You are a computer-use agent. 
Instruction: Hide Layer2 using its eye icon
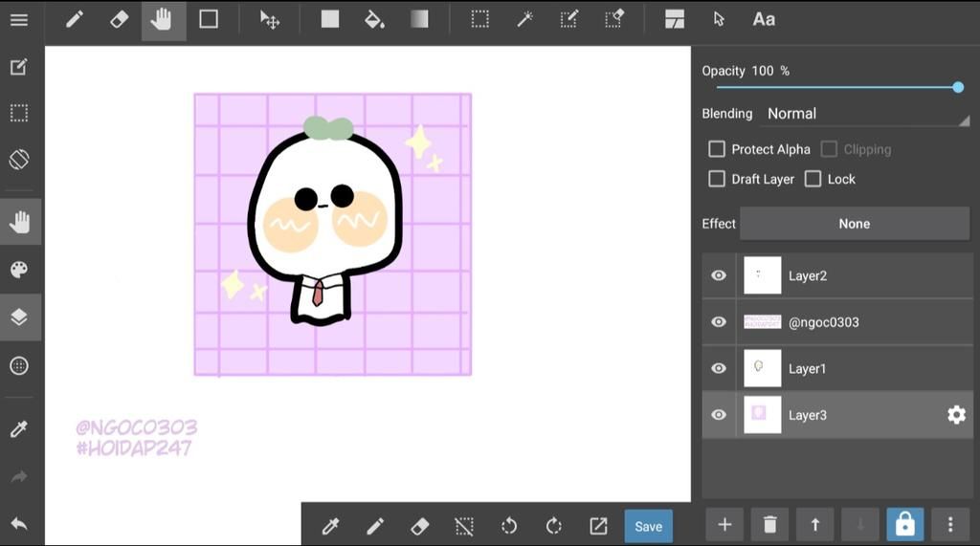coord(719,275)
